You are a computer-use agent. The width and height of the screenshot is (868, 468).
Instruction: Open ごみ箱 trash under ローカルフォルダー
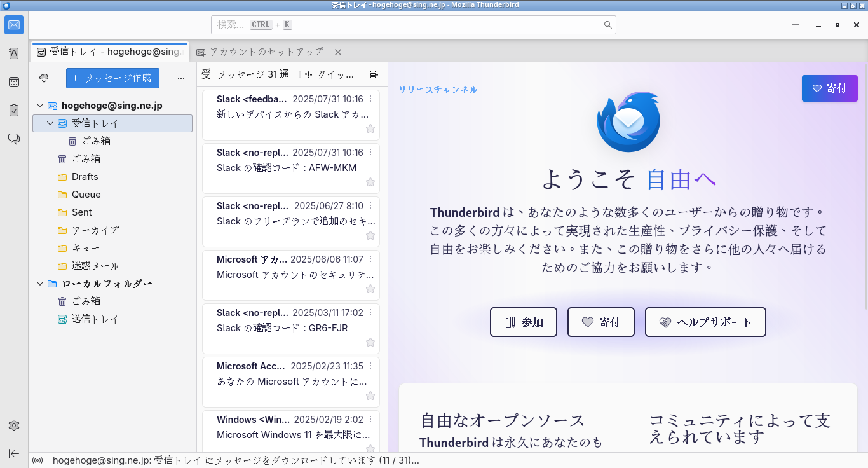click(112, 301)
